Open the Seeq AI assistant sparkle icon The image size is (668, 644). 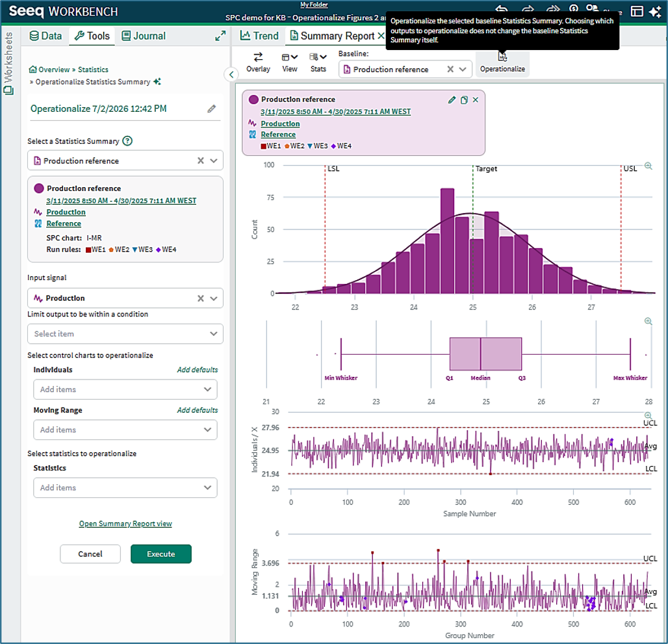tap(655, 12)
